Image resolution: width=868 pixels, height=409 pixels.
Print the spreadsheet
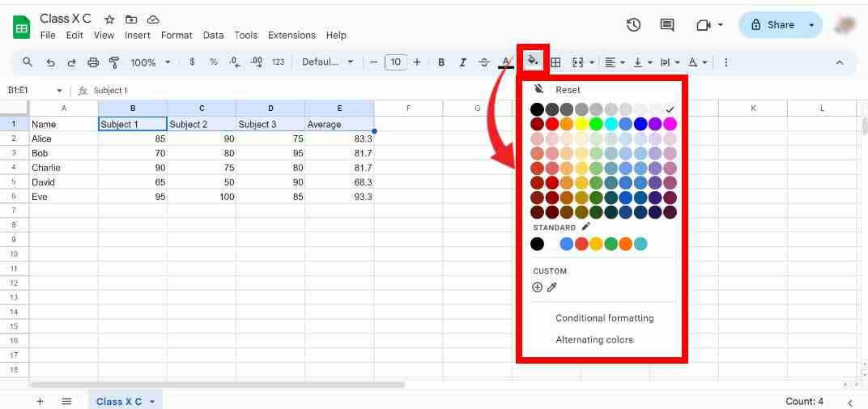[x=93, y=62]
